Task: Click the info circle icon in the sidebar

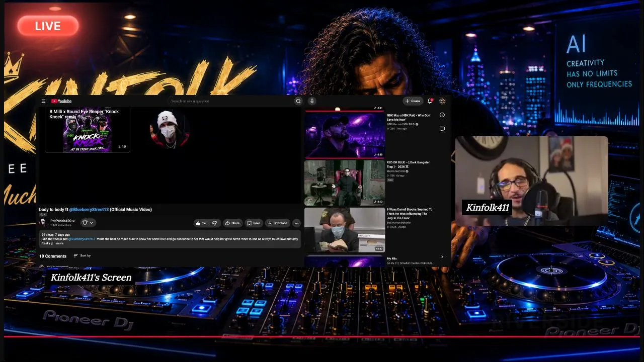Action: pyautogui.click(x=442, y=115)
